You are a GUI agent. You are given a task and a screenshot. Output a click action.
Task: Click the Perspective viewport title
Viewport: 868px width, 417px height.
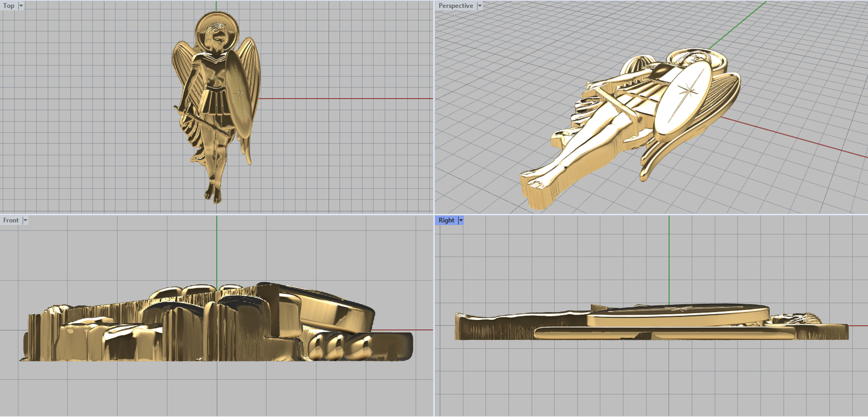point(456,6)
